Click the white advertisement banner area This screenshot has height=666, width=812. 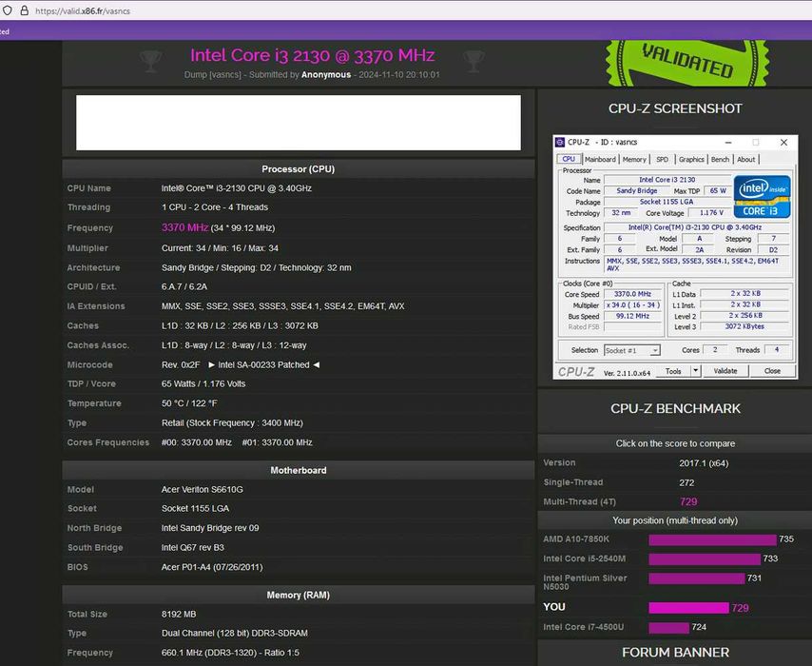pos(299,123)
